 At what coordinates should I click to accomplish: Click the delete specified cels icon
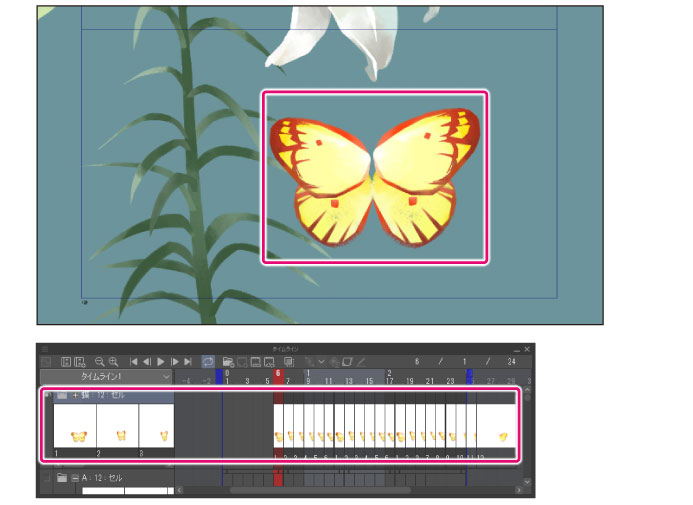pyautogui.click(x=269, y=362)
